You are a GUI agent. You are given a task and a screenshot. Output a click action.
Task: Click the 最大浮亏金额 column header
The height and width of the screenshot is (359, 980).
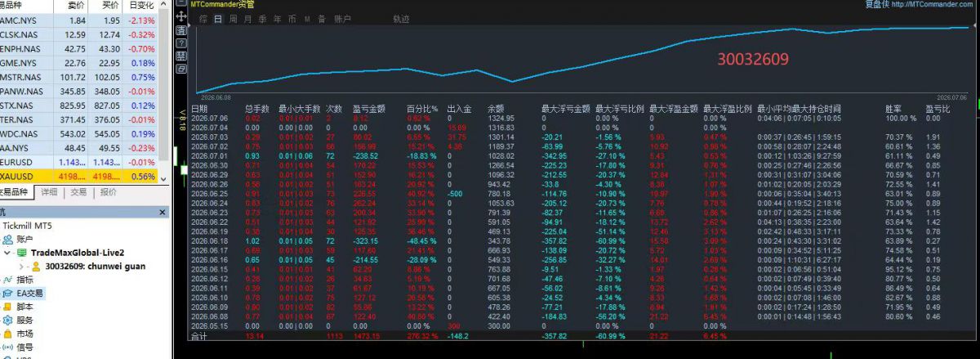[x=566, y=109]
